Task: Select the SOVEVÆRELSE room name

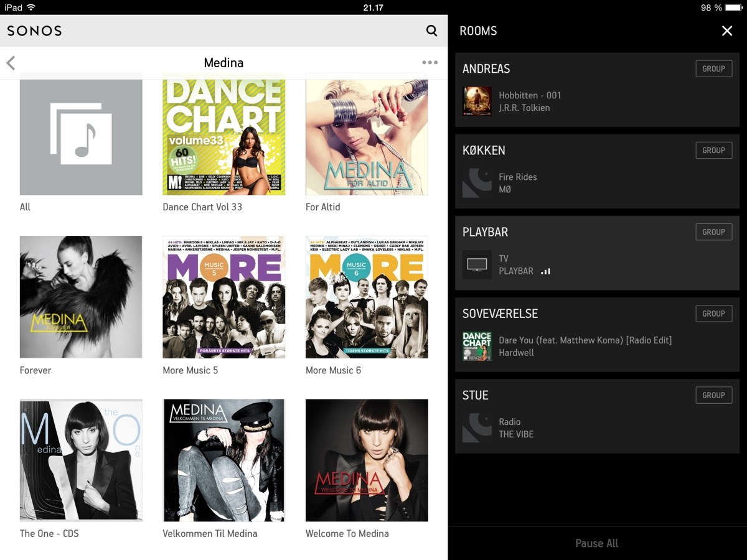Action: pos(500,313)
